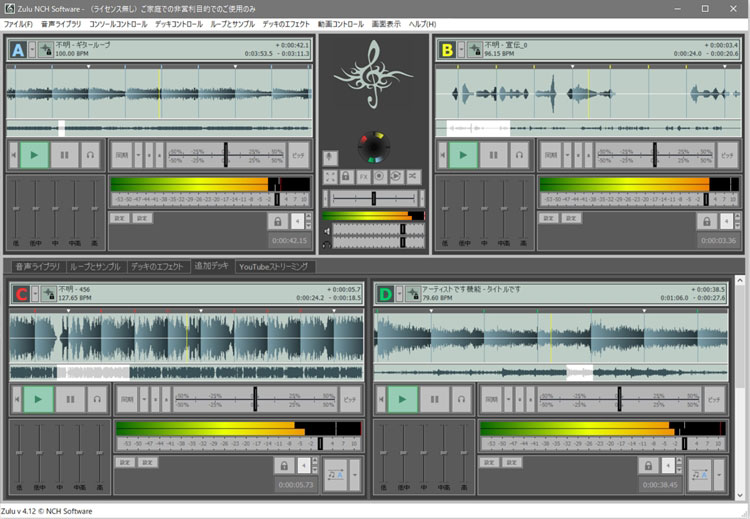Click the FX button in center panel

364,177
